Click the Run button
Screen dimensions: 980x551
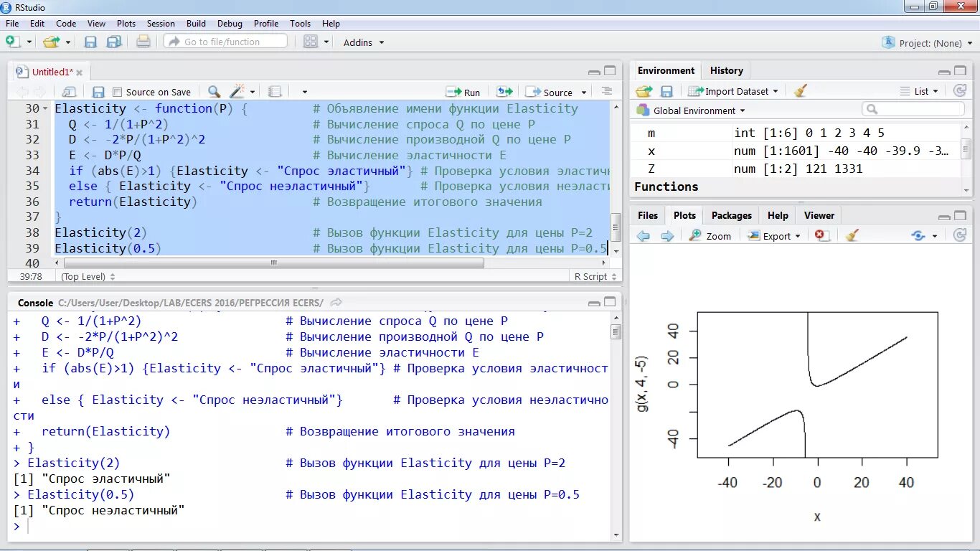463,92
